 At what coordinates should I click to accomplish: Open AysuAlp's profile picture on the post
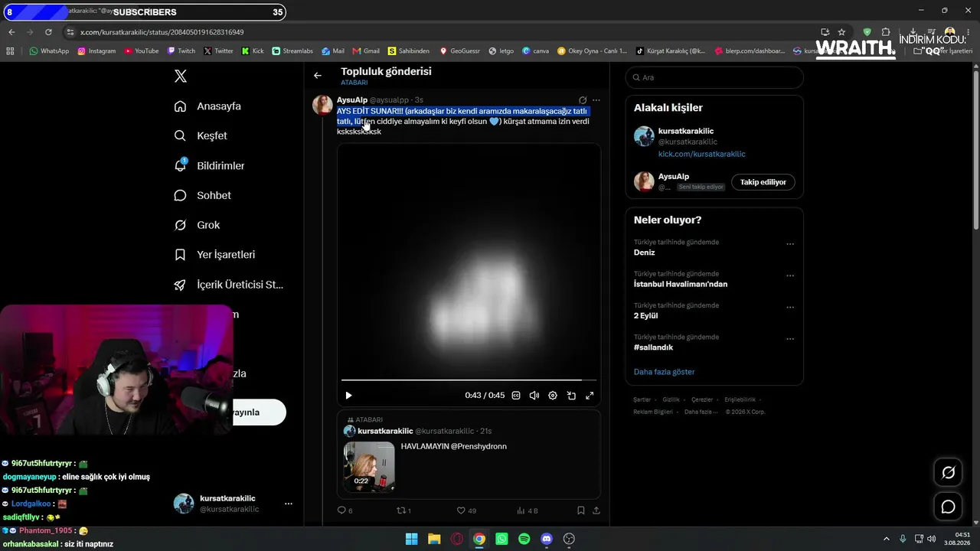click(x=322, y=105)
